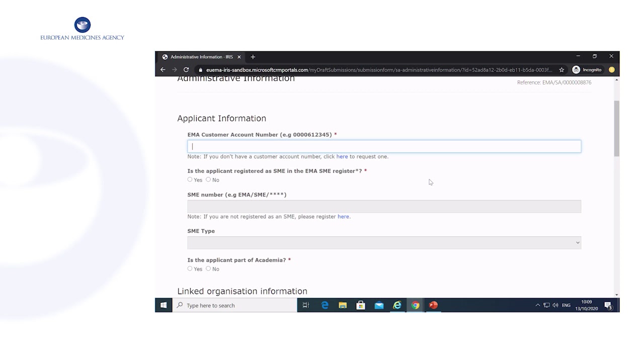Open File Explorer from taskbar
Screen dimensions: 644x362
[343, 305]
